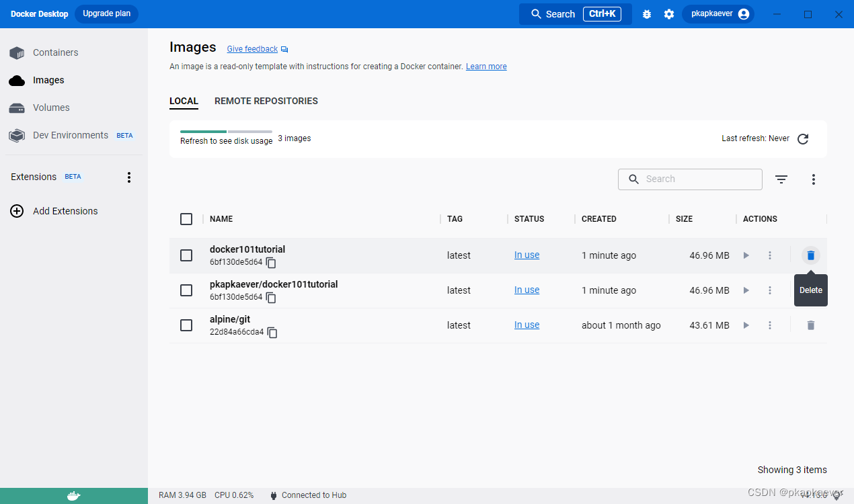Open the Learn more link

point(486,67)
